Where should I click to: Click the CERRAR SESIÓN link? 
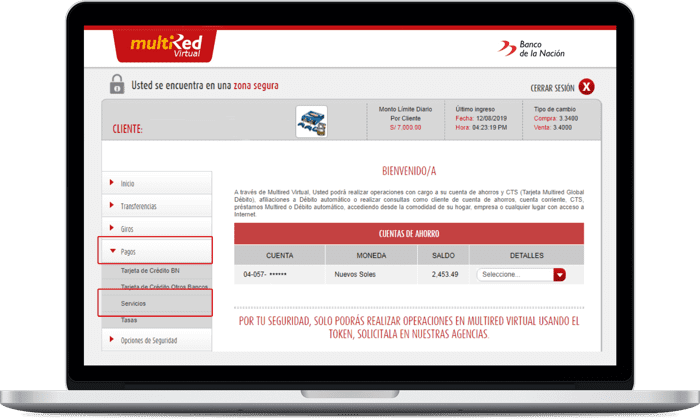coord(552,88)
